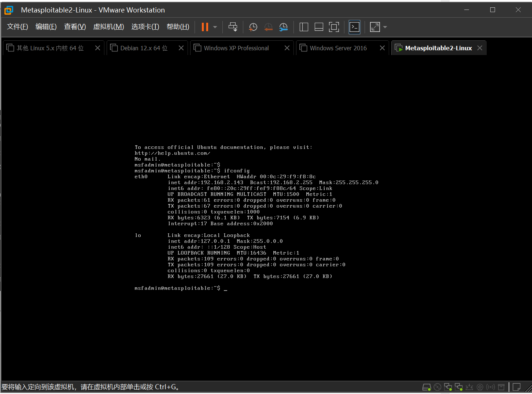
Task: Close the Windows XP Professional tab
Action: (287, 48)
